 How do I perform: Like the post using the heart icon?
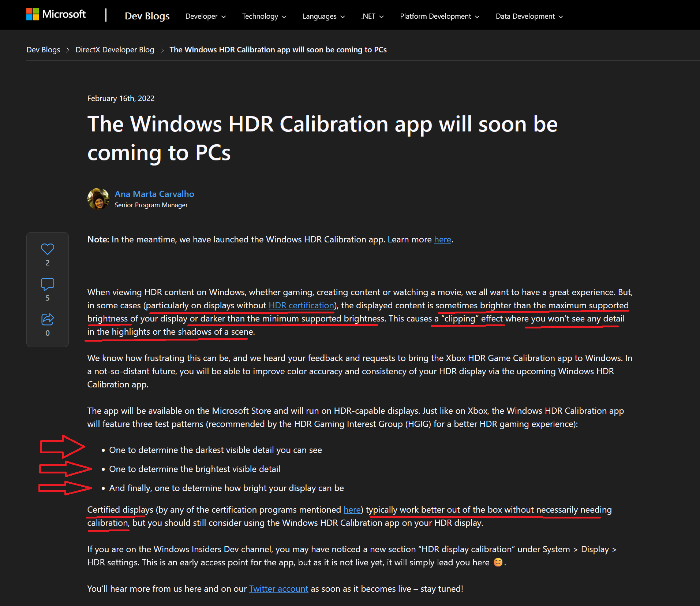tap(47, 249)
